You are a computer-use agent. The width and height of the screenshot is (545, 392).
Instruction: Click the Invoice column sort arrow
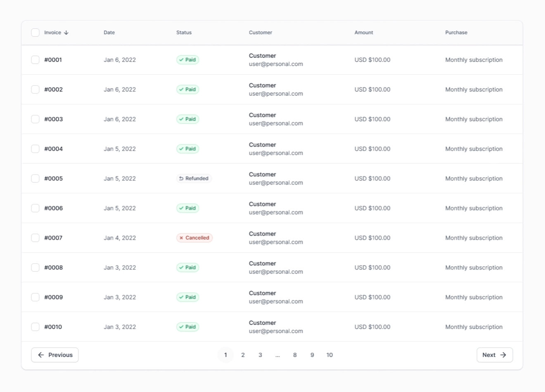coord(66,33)
